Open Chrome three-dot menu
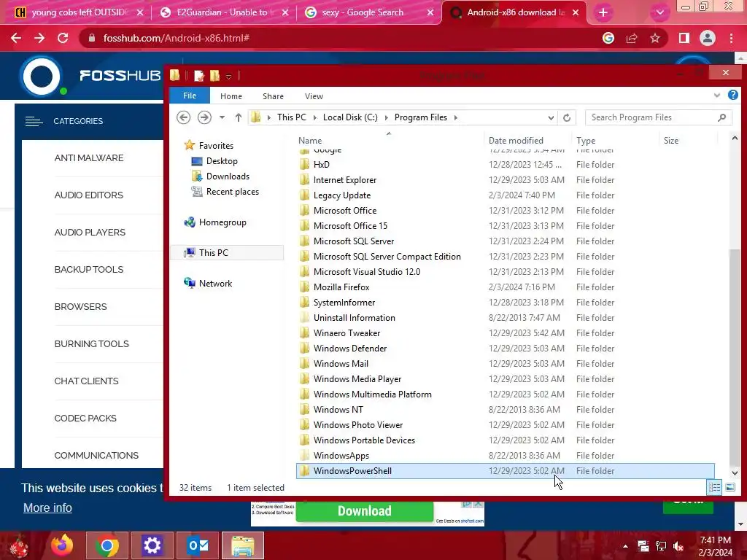Viewport: 747px width, 560px height. point(731,38)
